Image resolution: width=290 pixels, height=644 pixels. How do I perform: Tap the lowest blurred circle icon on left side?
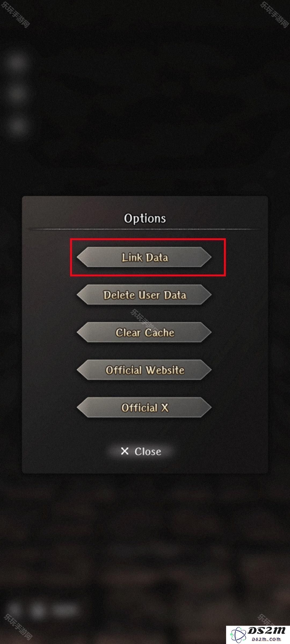[17, 126]
